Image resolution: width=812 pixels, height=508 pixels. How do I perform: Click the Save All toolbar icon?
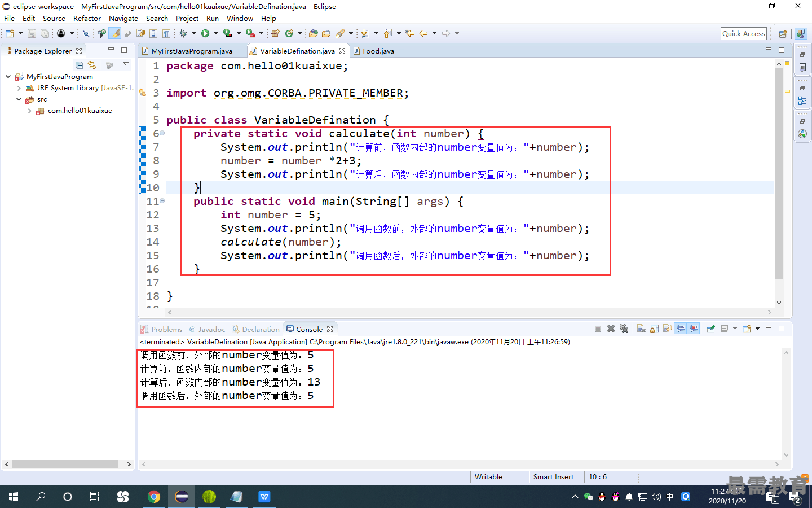click(45, 34)
